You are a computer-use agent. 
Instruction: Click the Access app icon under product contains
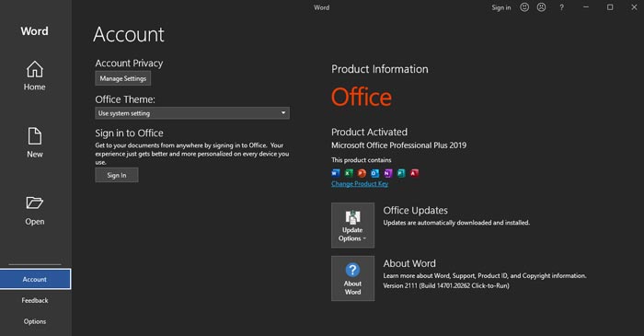pos(414,173)
